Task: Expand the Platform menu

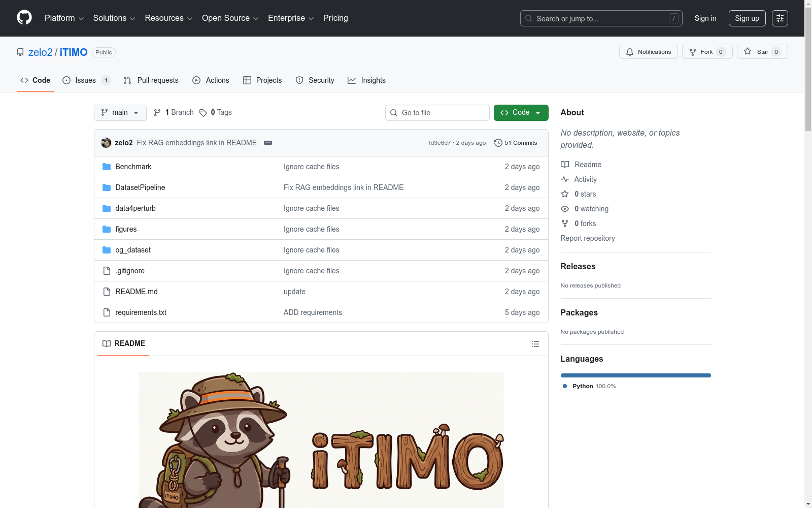Action: [64, 18]
